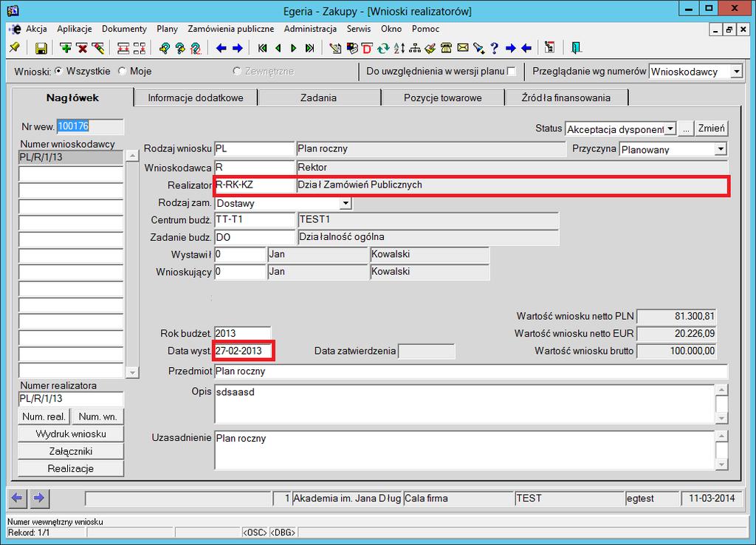Image resolution: width=756 pixels, height=545 pixels.
Task: Click the Nr wew. field
Action: (90, 126)
